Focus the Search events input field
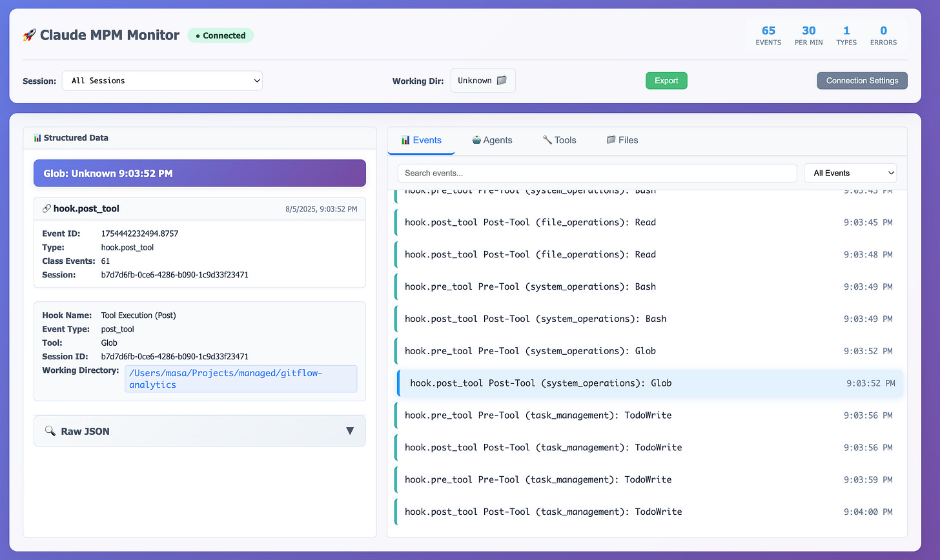Viewport: 940px width, 560px height. [597, 173]
